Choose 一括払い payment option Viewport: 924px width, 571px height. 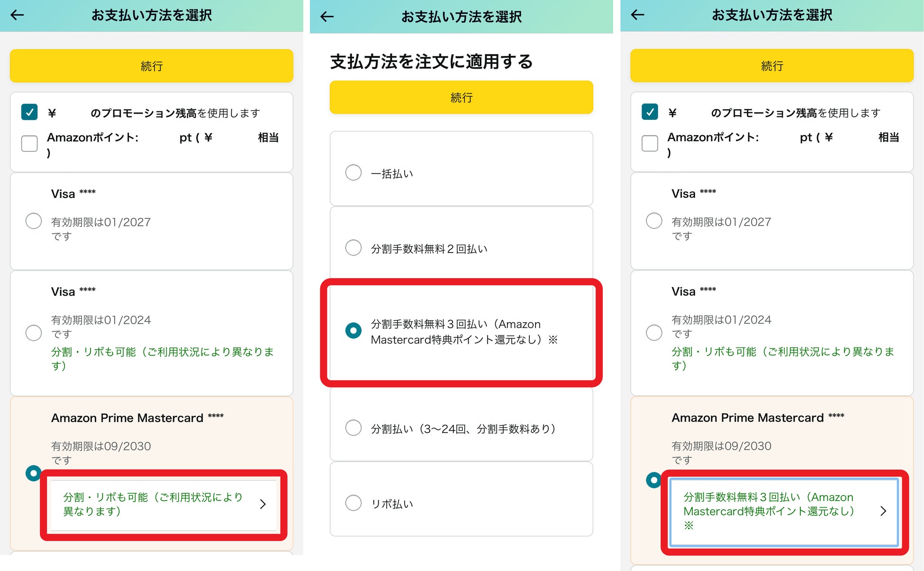pyautogui.click(x=353, y=172)
